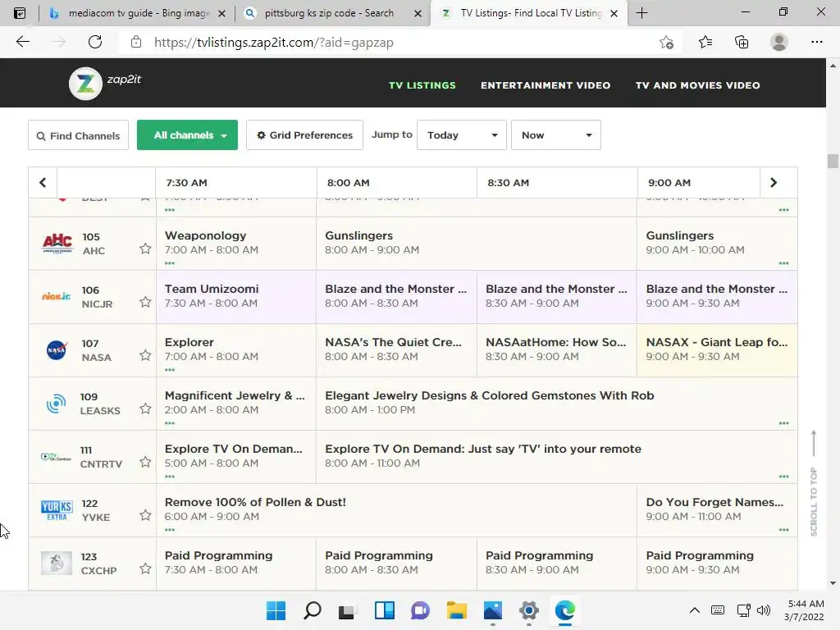Open the tab actions menu icon
Viewport: 840px width, 630px height.
pyautogui.click(x=20, y=13)
